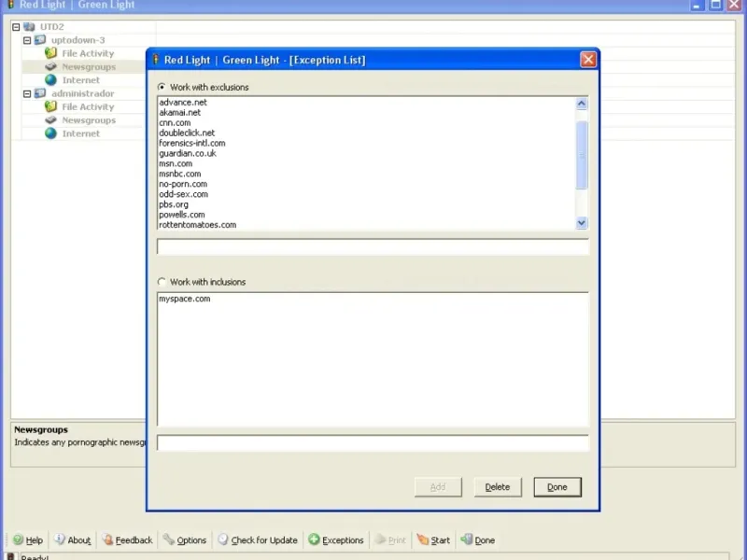747x560 pixels.
Task: Click Newsgroups icon under uptodown-3
Action: tap(50, 66)
